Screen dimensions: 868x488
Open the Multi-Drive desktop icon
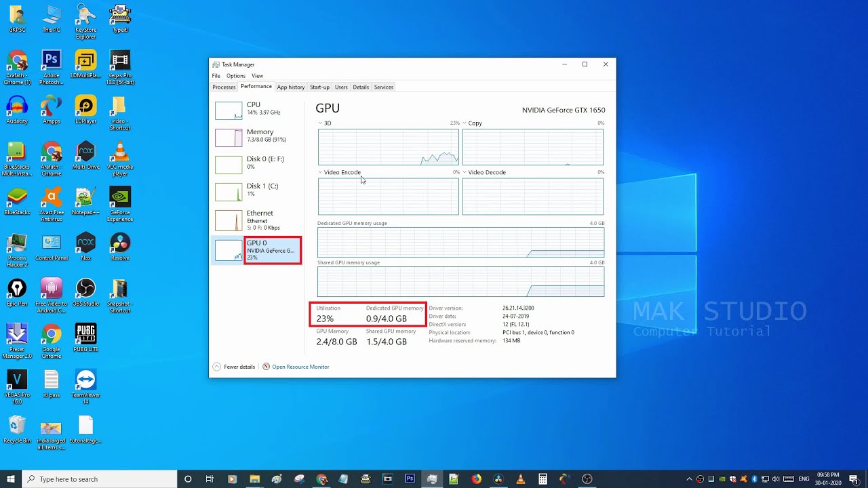point(85,155)
